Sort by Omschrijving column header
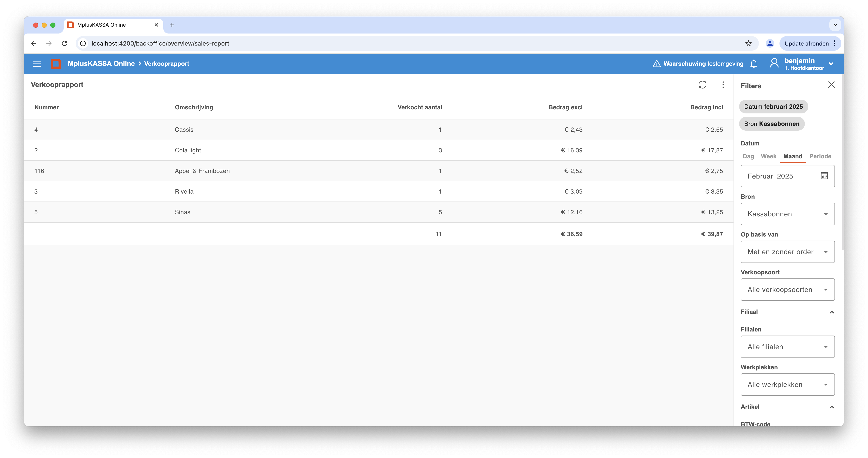The image size is (868, 458). [194, 107]
